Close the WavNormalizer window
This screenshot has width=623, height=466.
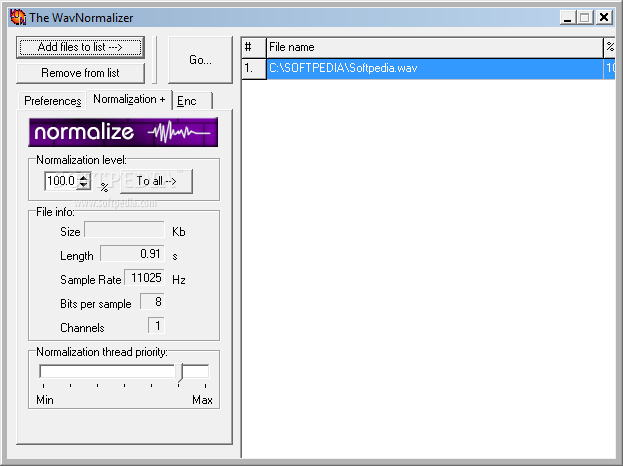pyautogui.click(x=604, y=17)
